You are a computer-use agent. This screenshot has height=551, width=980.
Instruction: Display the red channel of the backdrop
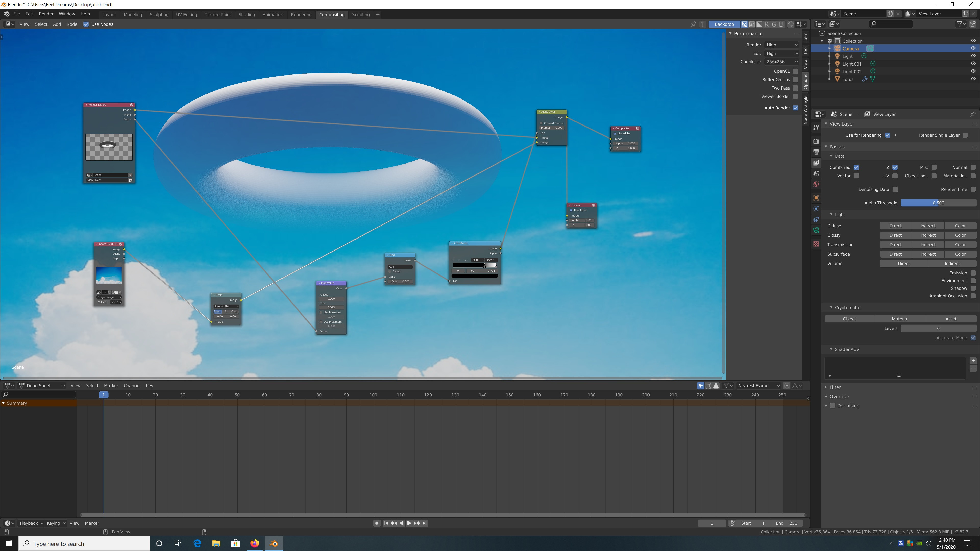tap(767, 24)
